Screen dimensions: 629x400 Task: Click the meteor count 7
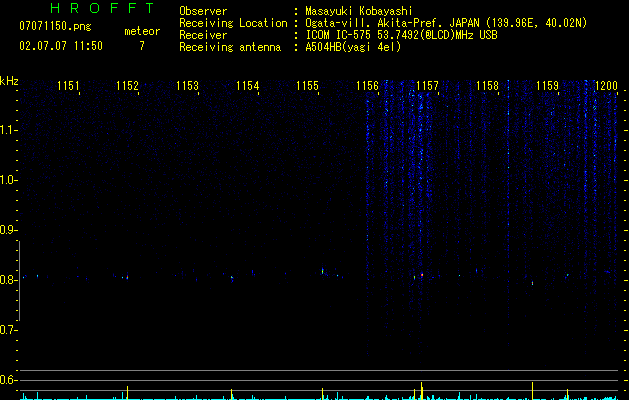tap(142, 46)
